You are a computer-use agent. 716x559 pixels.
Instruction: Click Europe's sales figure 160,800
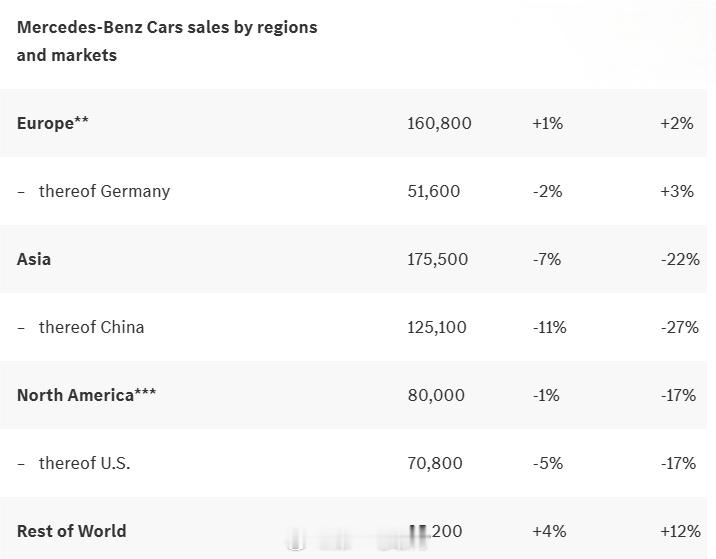439,123
